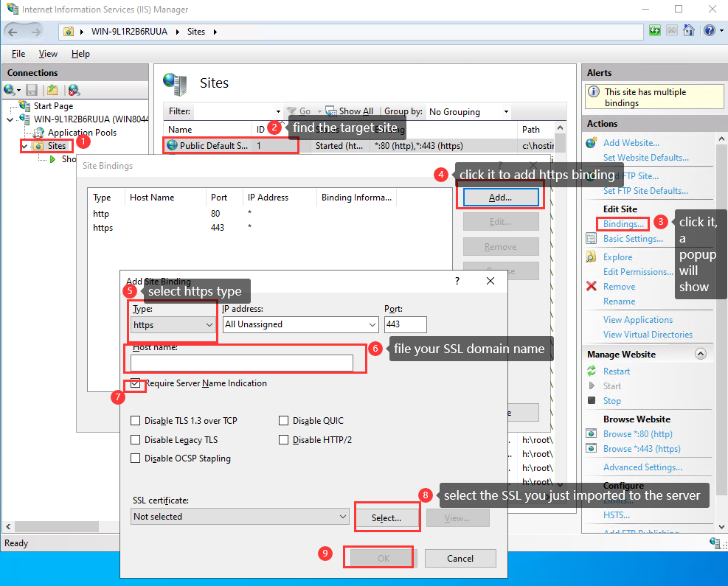Uncheck Require Server Name Indication
The image size is (728, 586).
pos(135,383)
